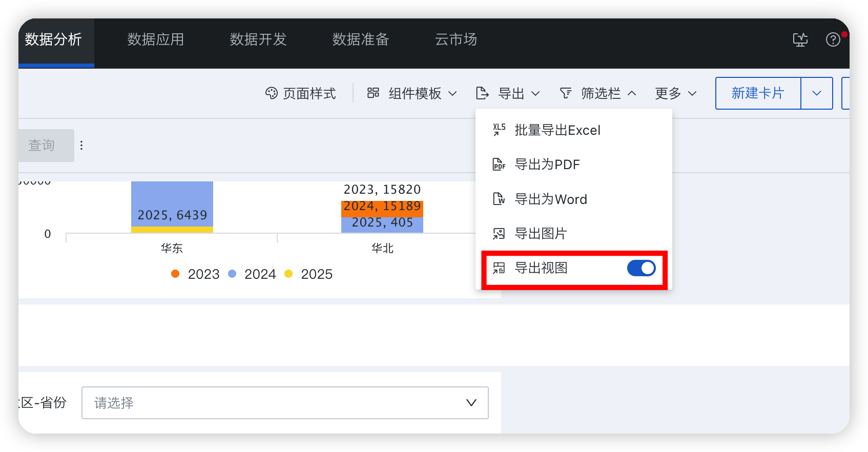This screenshot has width=868, height=452.
Task: Go to the 数据准备 tab
Action: pyautogui.click(x=361, y=39)
